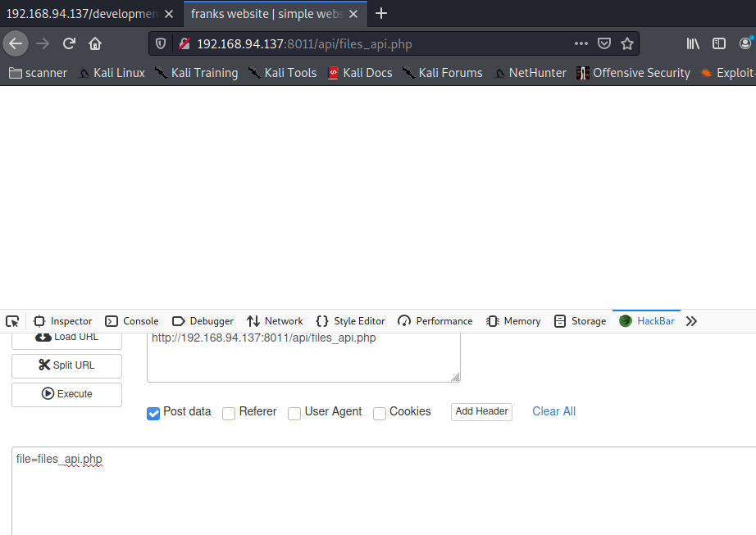Focus the HackBar URL text area
Screen dimensions: 756x535
pyautogui.click(x=303, y=357)
